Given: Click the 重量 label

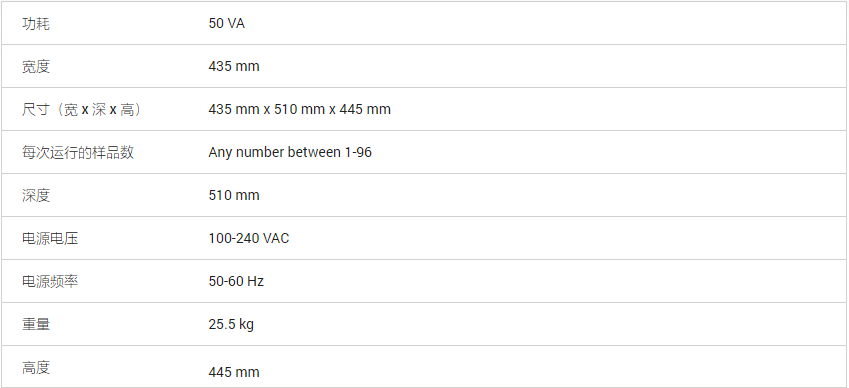Looking at the screenshot, I should tap(36, 325).
